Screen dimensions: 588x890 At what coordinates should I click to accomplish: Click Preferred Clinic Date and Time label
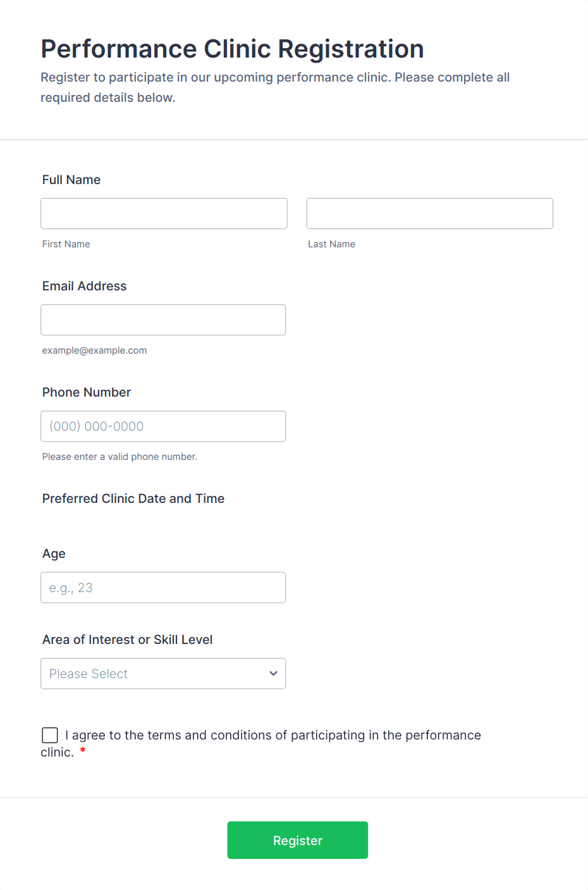pyautogui.click(x=133, y=498)
